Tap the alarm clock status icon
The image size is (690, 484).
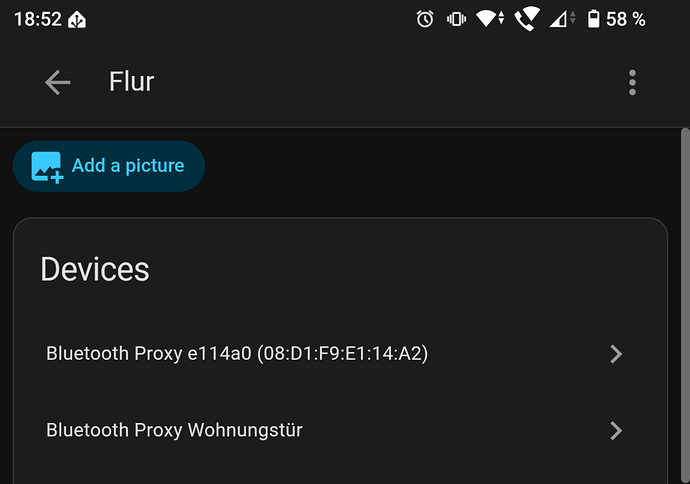click(x=425, y=19)
